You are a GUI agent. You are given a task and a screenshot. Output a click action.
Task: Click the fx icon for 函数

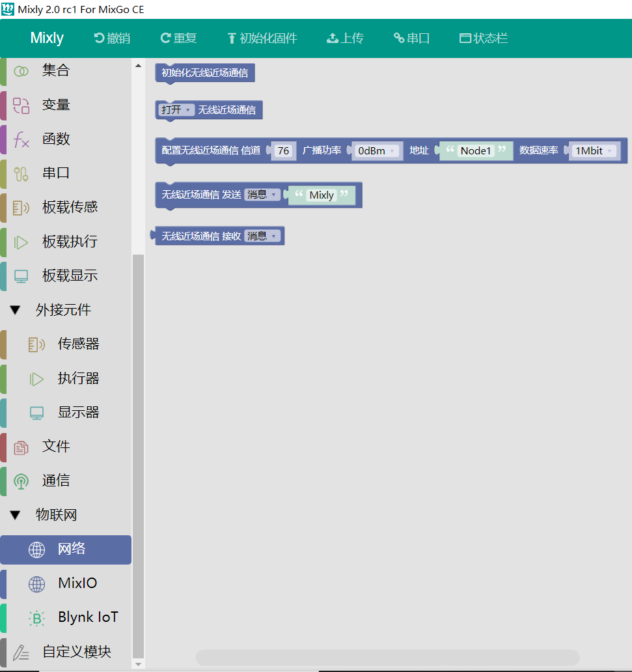[x=21, y=140]
